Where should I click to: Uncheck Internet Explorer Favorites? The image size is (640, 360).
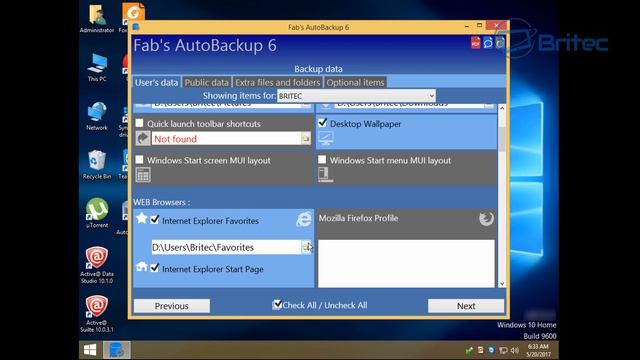[155, 220]
